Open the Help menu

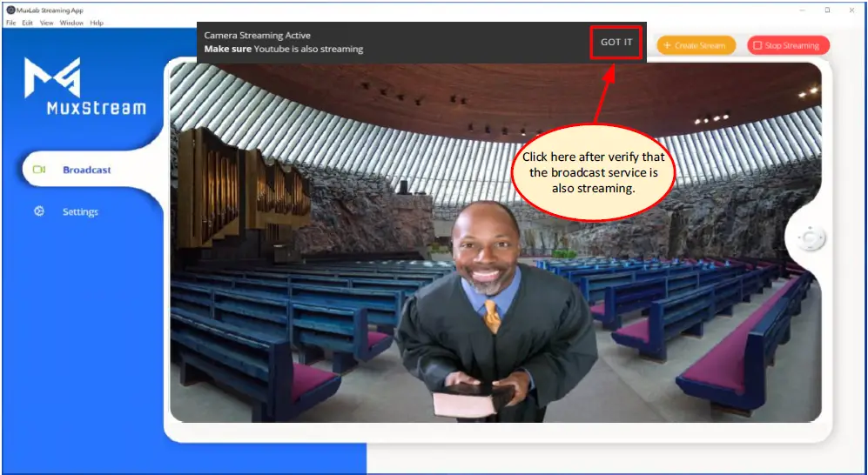(97, 23)
